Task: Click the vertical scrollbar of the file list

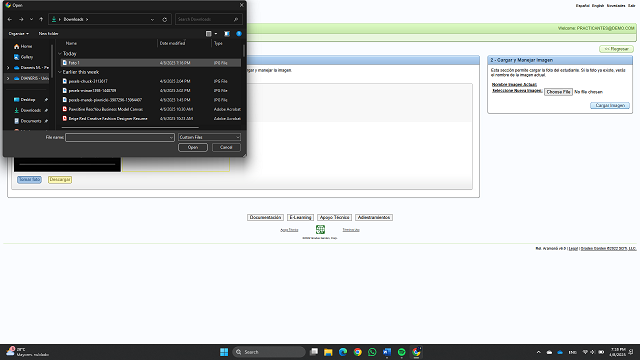Action: (x=244, y=51)
